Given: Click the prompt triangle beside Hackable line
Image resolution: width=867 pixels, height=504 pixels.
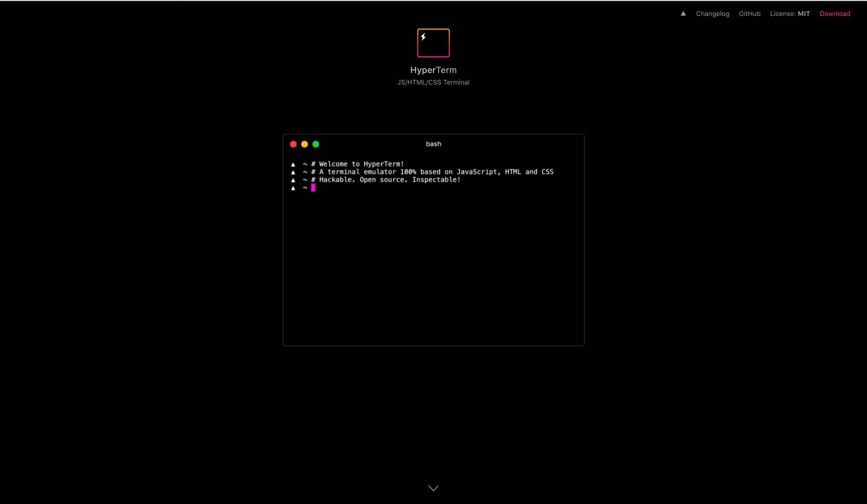Looking at the screenshot, I should (293, 180).
